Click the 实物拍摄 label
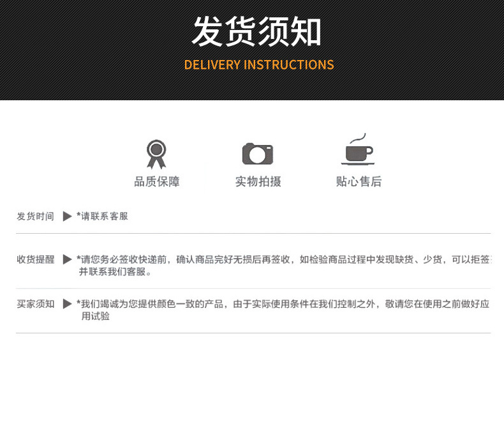The height and width of the screenshot is (433, 504). [x=258, y=182]
